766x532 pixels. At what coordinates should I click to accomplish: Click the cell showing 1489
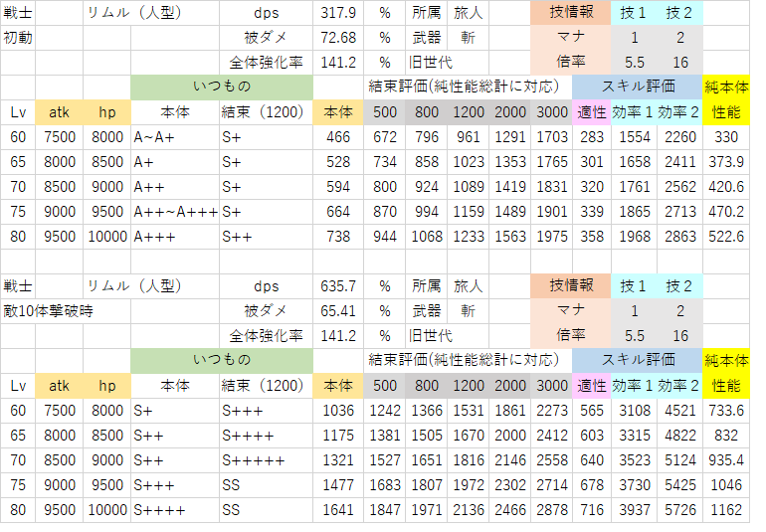[x=509, y=212]
